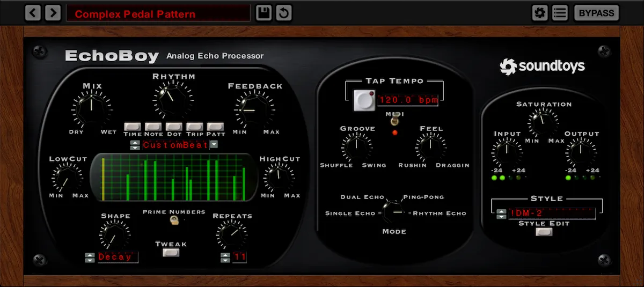This screenshot has height=287, width=644.
Task: Load the previous preset with the left arrow
Action: pos(33,13)
